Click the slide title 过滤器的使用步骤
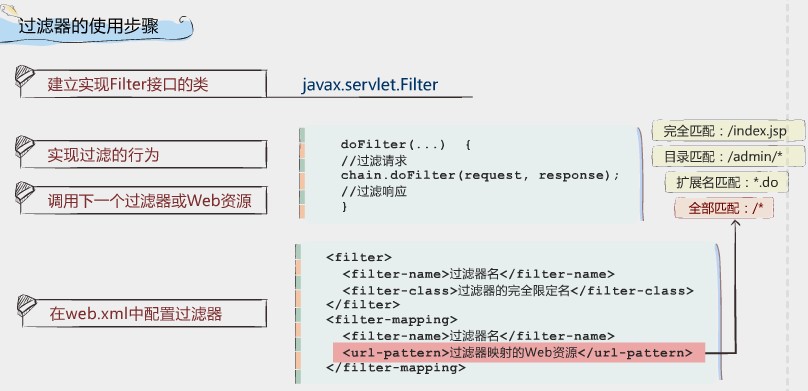The image size is (808, 391). point(89,26)
